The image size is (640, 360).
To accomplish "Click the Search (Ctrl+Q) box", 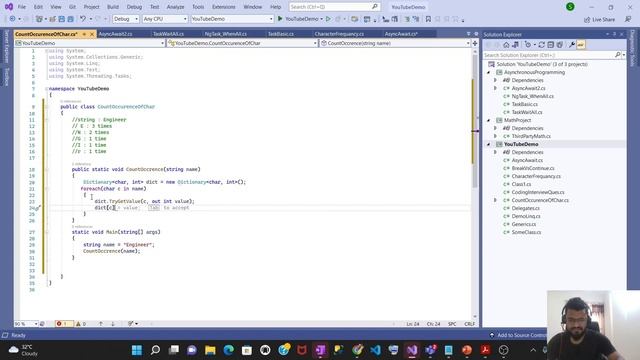I will coord(334,7).
